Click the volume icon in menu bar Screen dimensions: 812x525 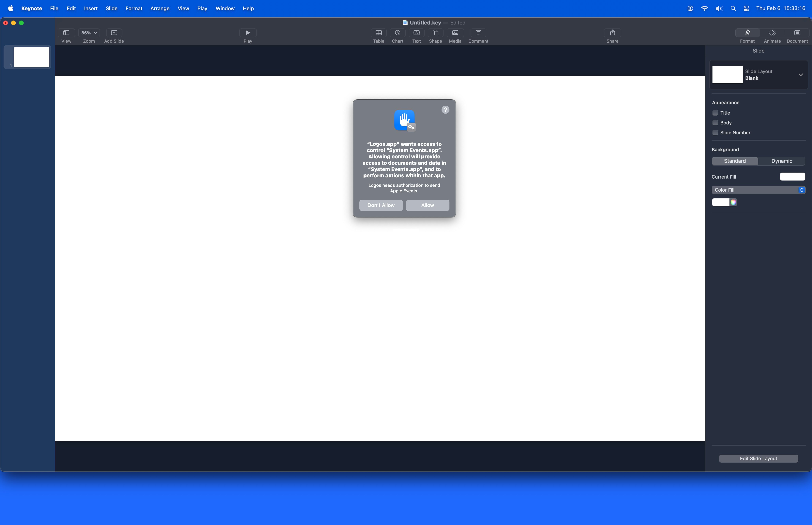pos(719,8)
